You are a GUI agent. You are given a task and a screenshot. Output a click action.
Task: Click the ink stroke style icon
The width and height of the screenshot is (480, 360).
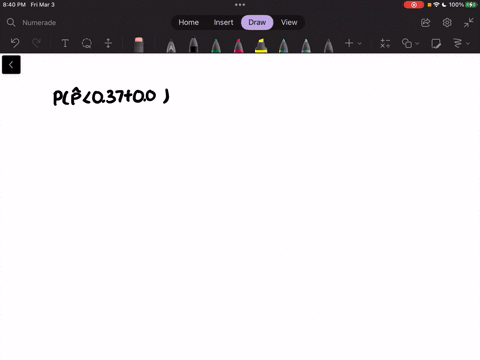click(x=458, y=43)
